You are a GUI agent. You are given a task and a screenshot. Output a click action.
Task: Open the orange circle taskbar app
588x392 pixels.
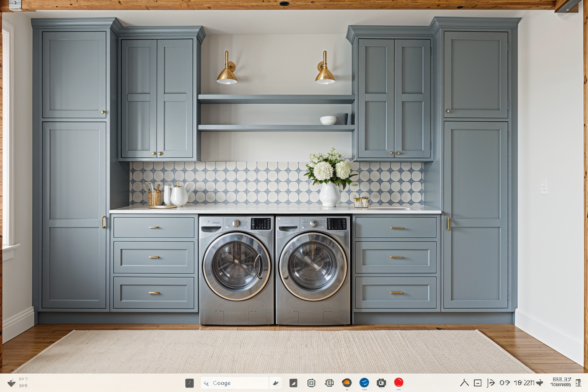pos(346,382)
